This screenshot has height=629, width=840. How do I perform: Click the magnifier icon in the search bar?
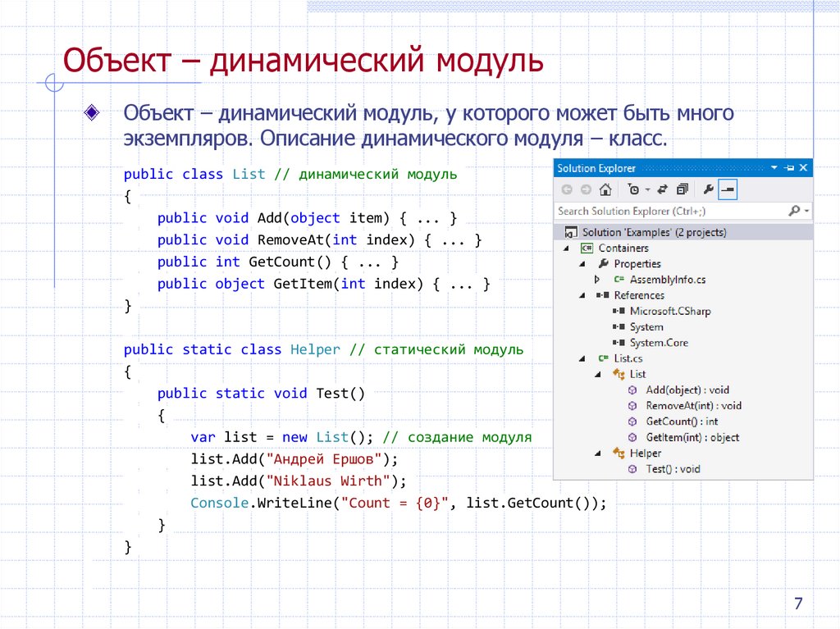coord(795,211)
